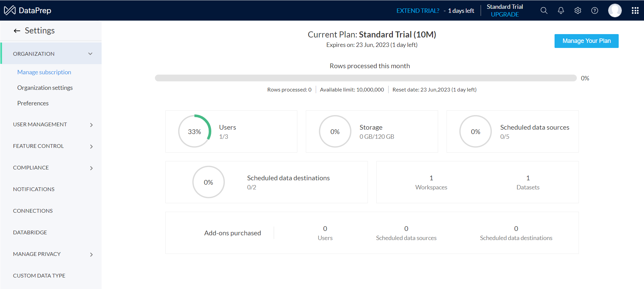644x289 pixels.
Task: Click the back arrow beside Settings
Action: 17,31
